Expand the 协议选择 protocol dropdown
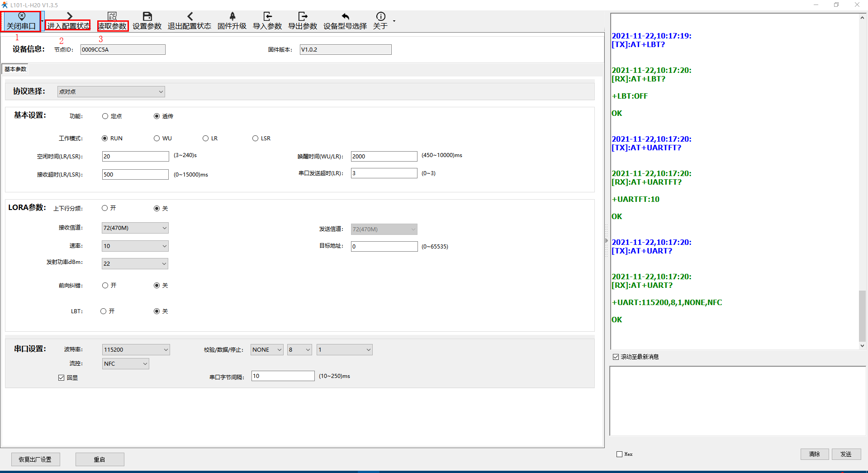The image size is (868, 473). click(x=111, y=92)
